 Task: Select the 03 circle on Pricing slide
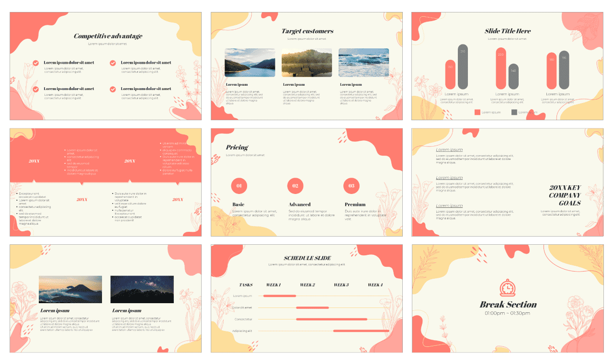coord(352,185)
